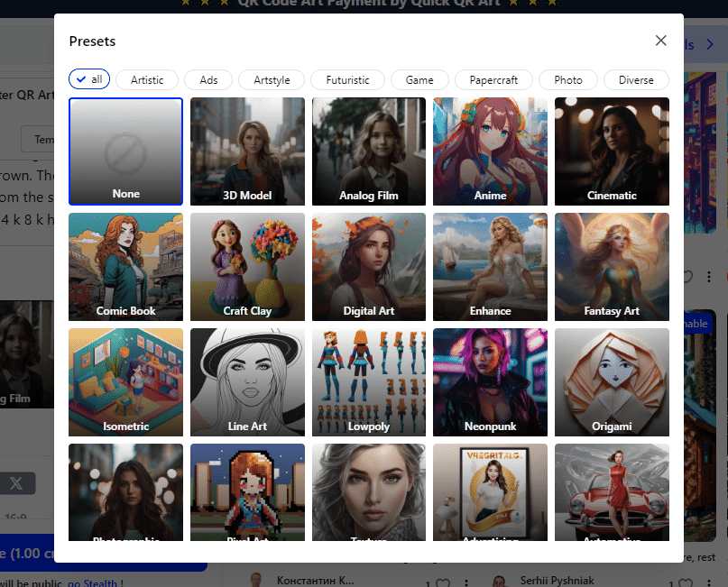Image resolution: width=728 pixels, height=587 pixels.
Task: Choose the Origami preset
Action: (x=612, y=382)
